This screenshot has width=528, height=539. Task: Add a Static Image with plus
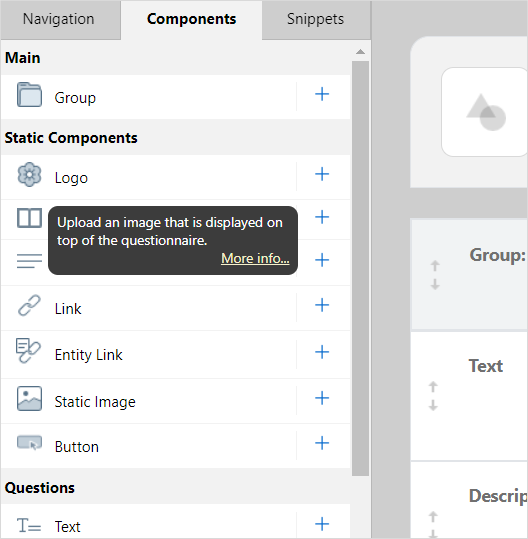[322, 398]
